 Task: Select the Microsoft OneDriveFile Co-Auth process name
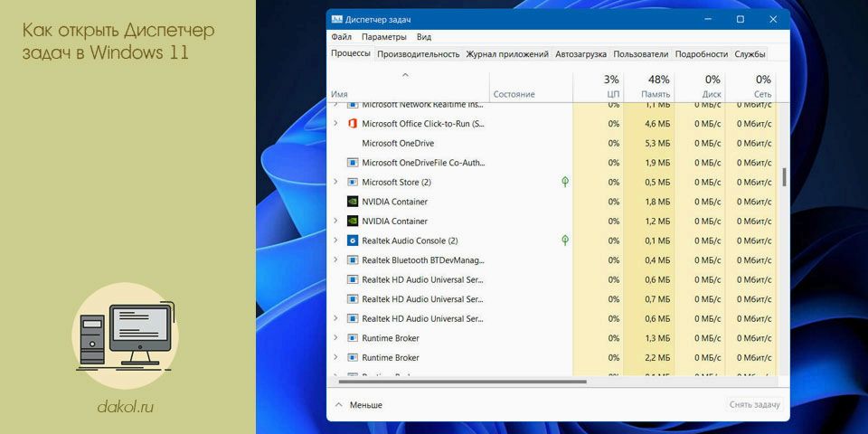(423, 163)
